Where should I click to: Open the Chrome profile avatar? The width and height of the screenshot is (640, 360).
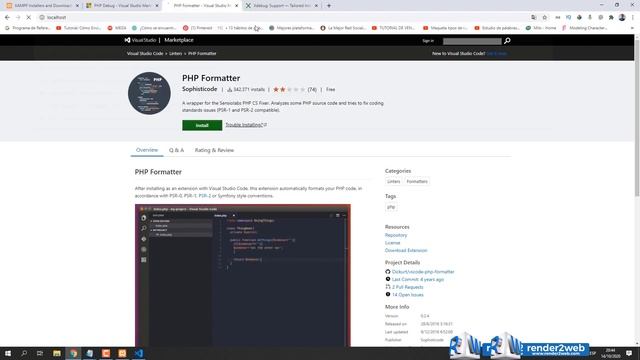(622, 18)
